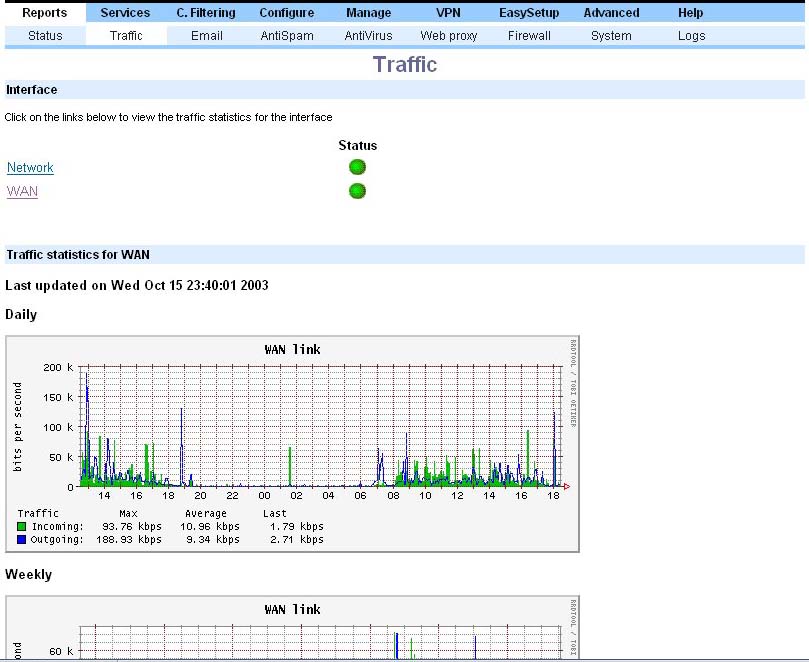Screen dimensions: 809x662
Task: Click the Weekly graph 'WAN link' title
Action: [x=293, y=609]
